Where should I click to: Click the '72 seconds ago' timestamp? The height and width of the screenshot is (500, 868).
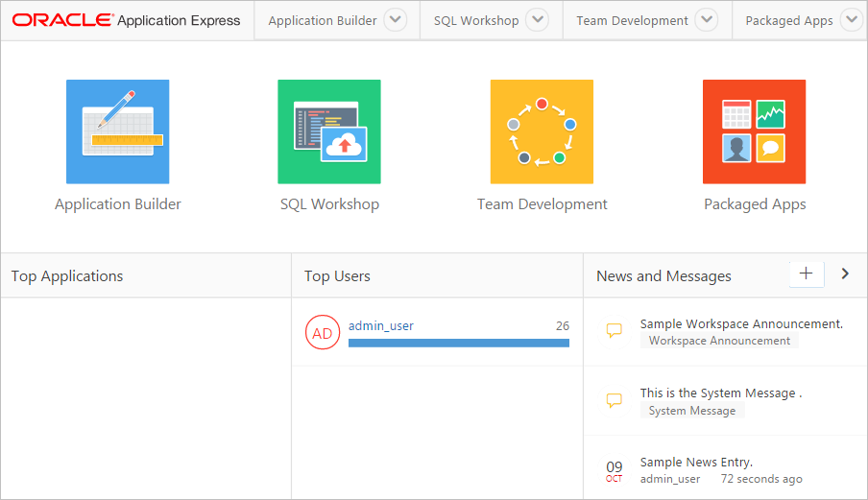tap(761, 479)
